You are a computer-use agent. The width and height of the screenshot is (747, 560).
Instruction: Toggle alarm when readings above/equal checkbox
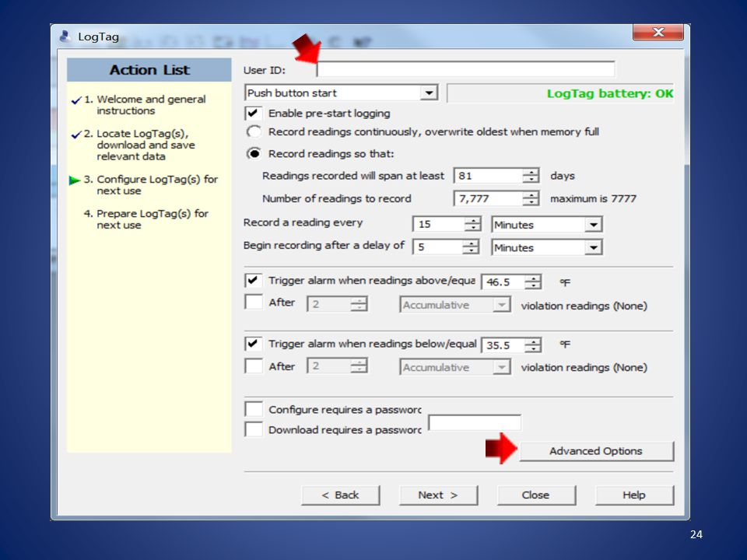[x=254, y=280]
